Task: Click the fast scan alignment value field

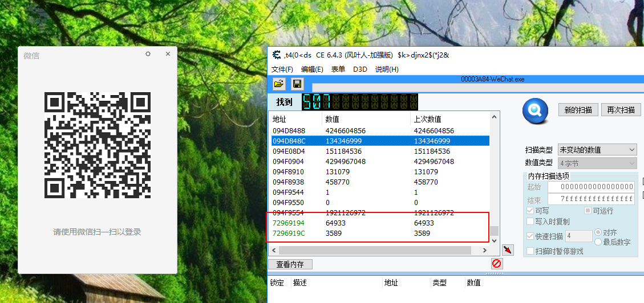Action: tap(579, 236)
